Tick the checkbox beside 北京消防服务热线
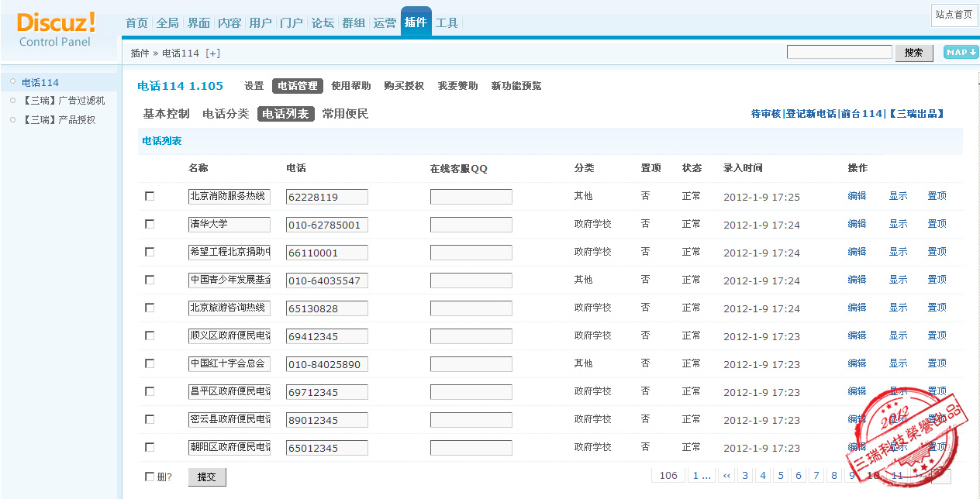Image resolution: width=980 pixels, height=499 pixels. (x=150, y=196)
